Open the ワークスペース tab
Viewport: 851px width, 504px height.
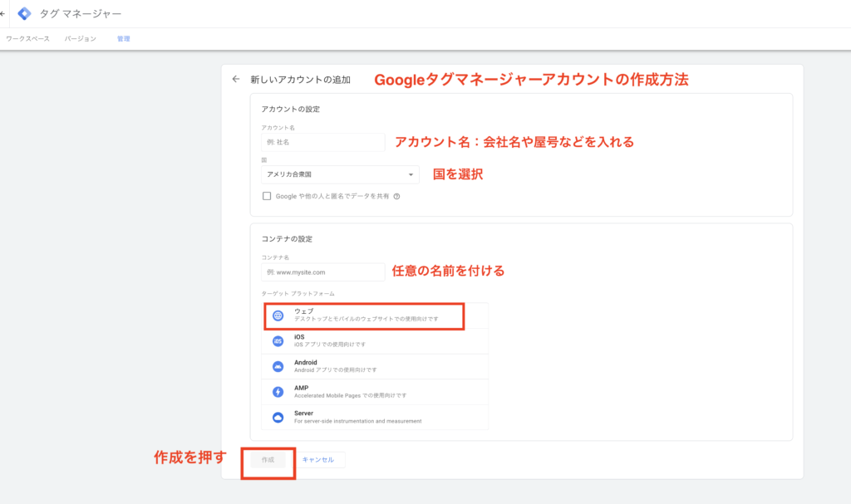click(27, 38)
